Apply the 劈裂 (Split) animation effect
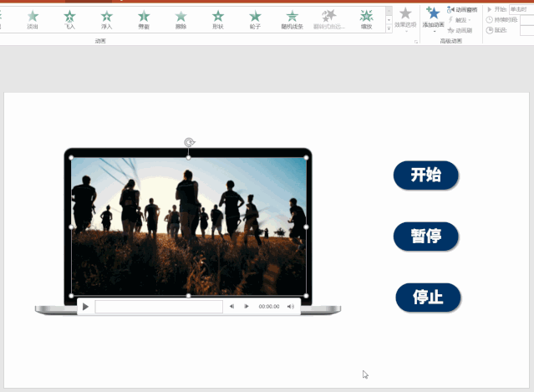This screenshot has height=392, width=534. coord(144,20)
